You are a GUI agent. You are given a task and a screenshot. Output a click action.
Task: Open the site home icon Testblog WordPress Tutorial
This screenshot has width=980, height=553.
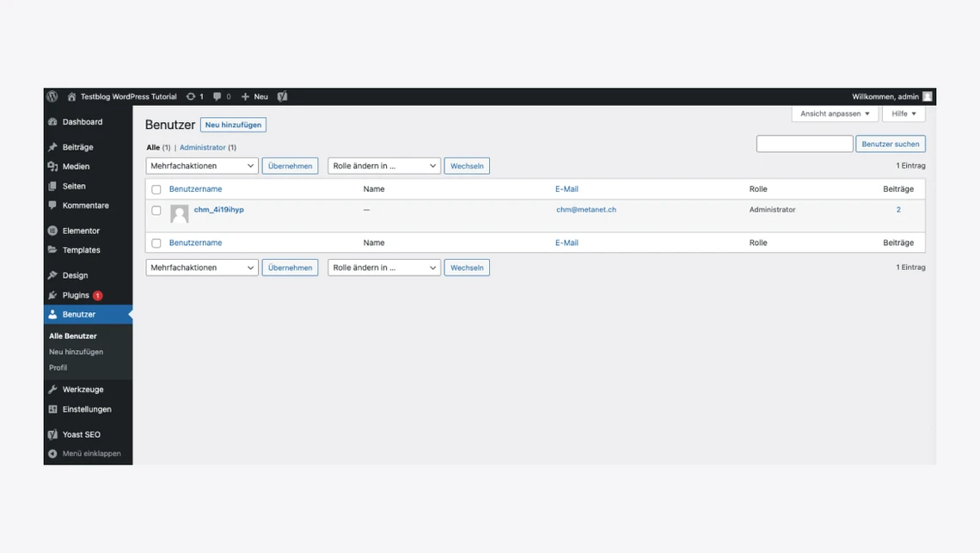click(72, 96)
